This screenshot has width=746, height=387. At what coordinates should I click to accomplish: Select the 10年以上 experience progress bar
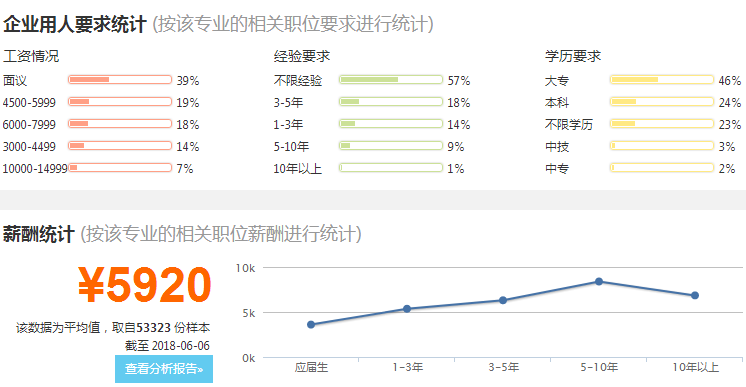click(x=391, y=168)
